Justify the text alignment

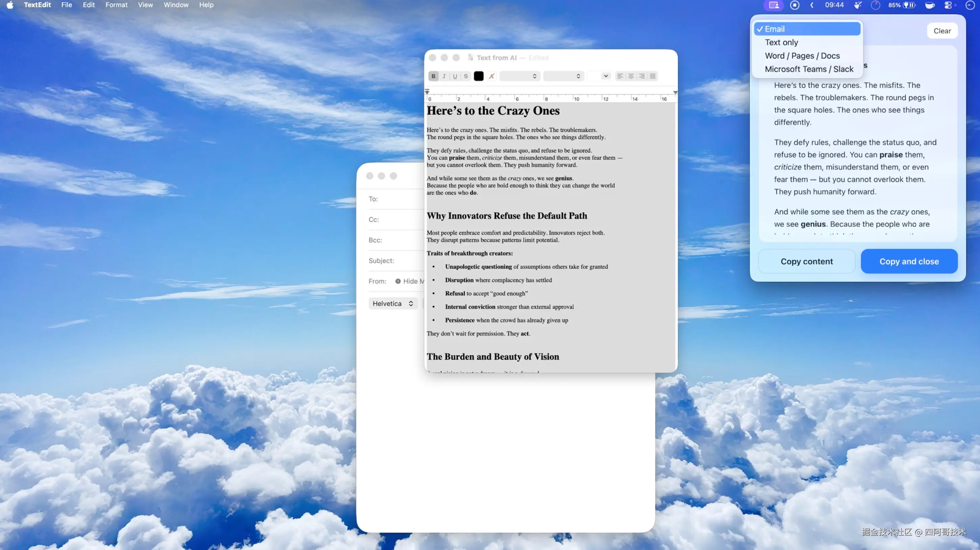tap(653, 76)
